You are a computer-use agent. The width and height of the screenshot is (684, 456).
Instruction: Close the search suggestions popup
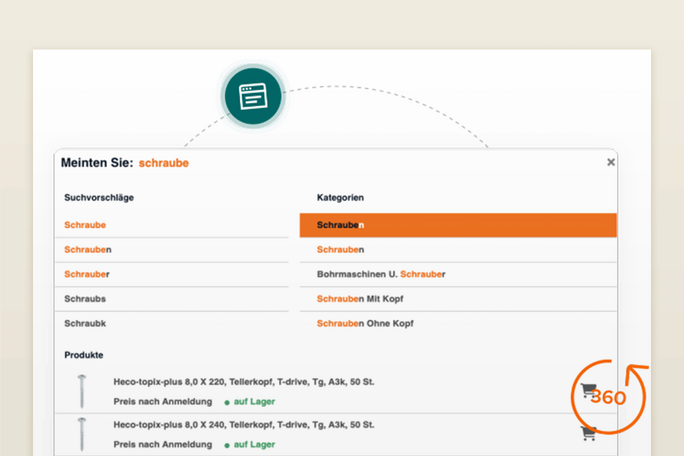pyautogui.click(x=611, y=162)
